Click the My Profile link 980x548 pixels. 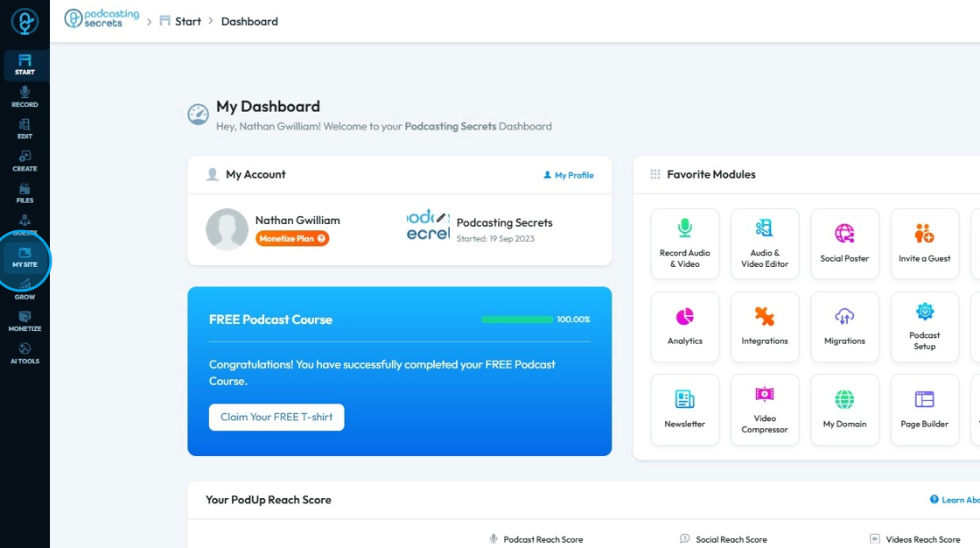coord(568,175)
